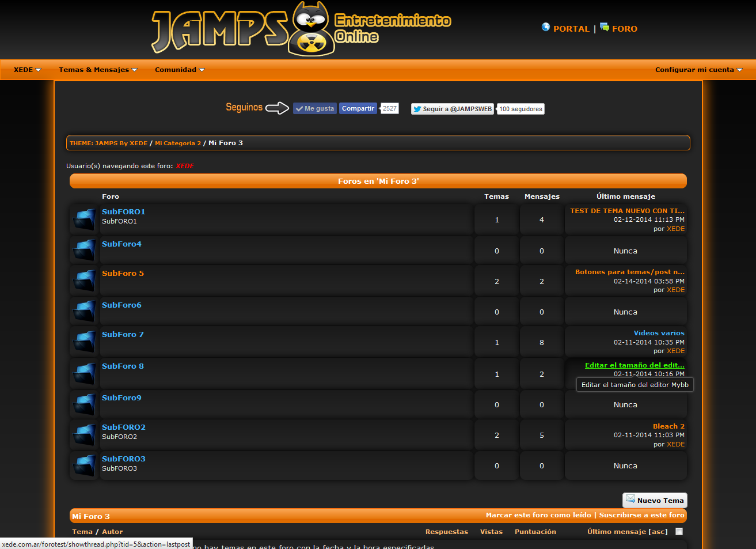Click the folder icon for SubForo 8

pyautogui.click(x=84, y=374)
